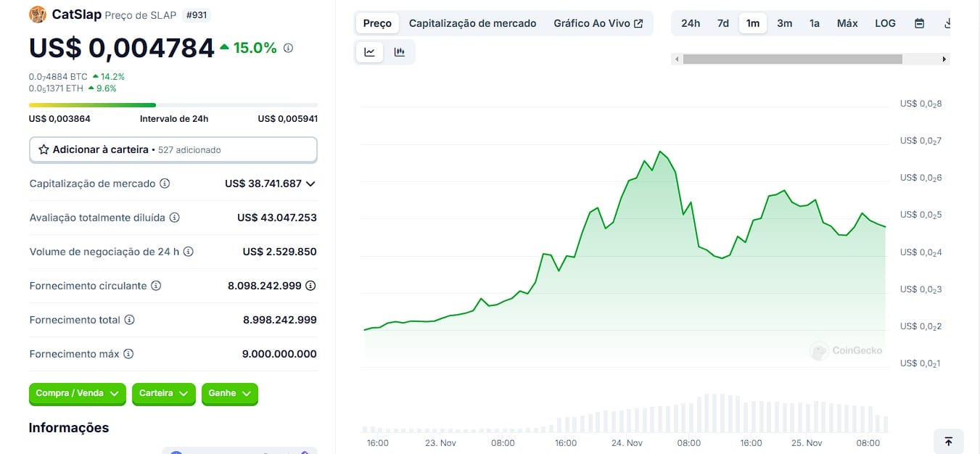Click the CatSlap coin logo icon
Screen dimensions: 980x454
pyautogui.click(x=37, y=15)
